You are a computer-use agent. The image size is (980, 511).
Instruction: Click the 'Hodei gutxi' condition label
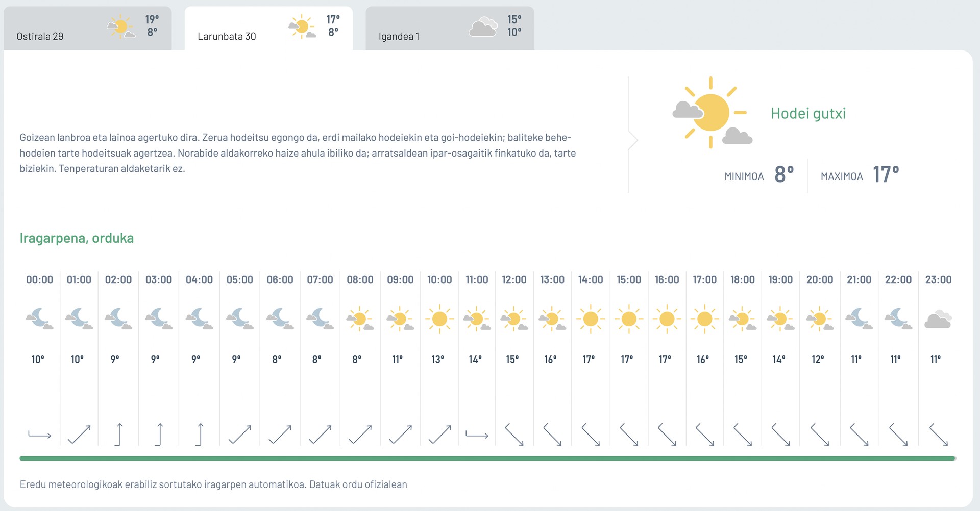tap(808, 113)
